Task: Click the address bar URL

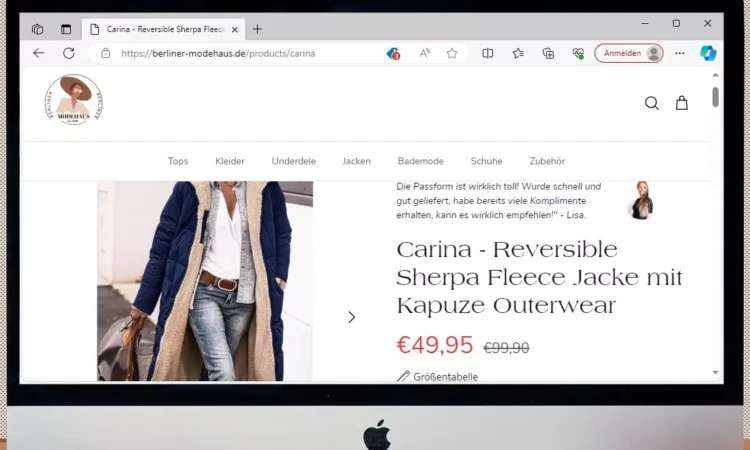Action: 218,54
